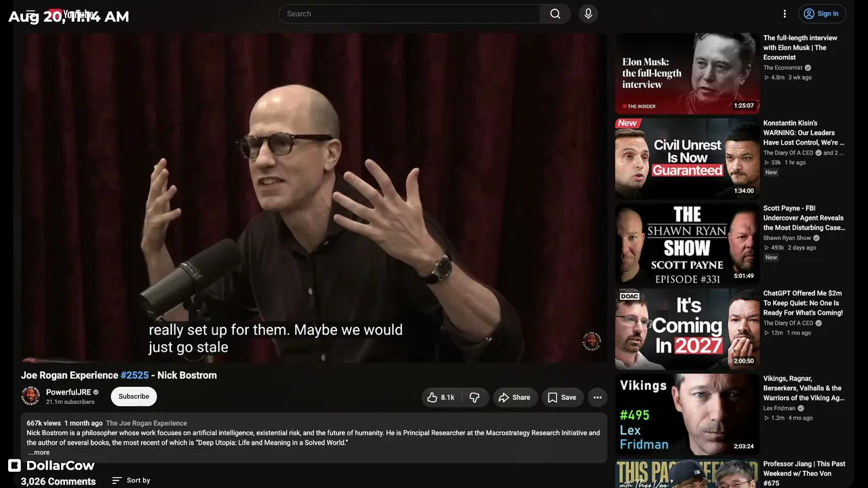This screenshot has height=488, width=868.
Task: Open the Sort by comments dropdown
Action: click(131, 481)
